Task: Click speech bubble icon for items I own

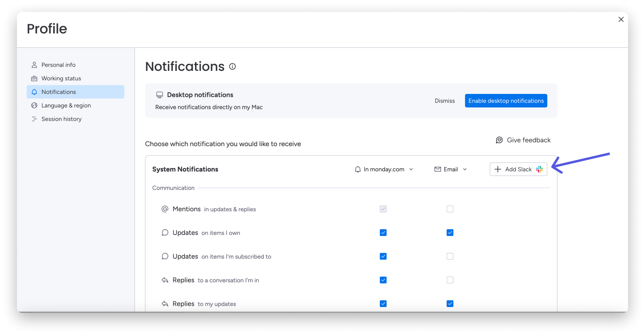Action: coord(165,233)
